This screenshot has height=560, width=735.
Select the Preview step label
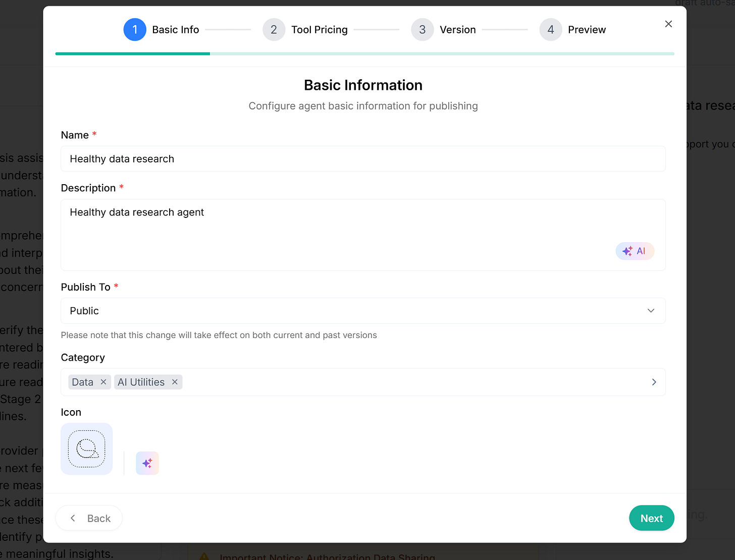(x=587, y=30)
